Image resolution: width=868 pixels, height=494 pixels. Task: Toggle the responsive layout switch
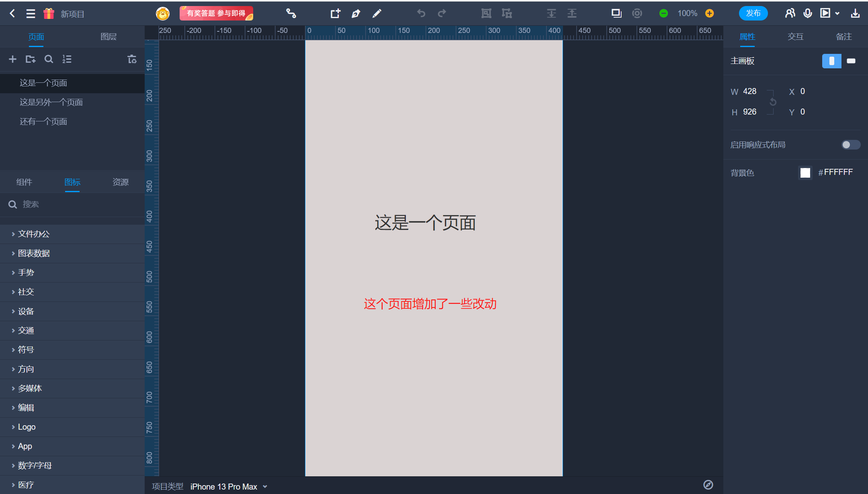pyautogui.click(x=851, y=145)
